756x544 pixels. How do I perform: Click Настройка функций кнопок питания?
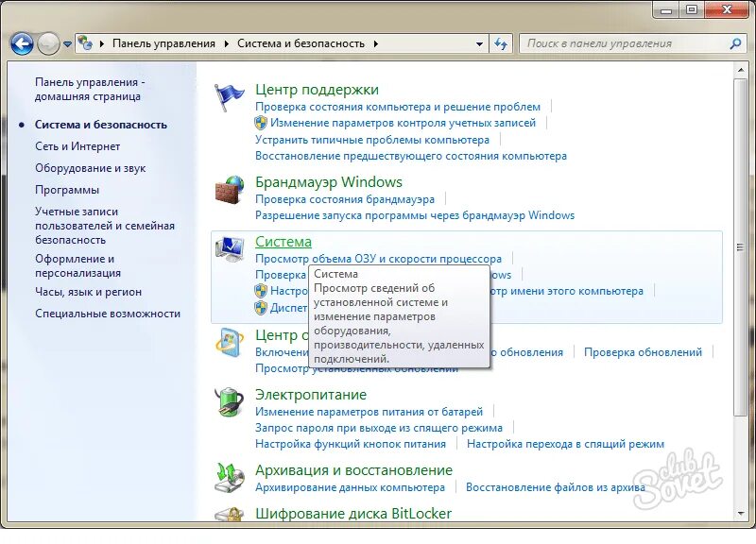pyautogui.click(x=350, y=443)
